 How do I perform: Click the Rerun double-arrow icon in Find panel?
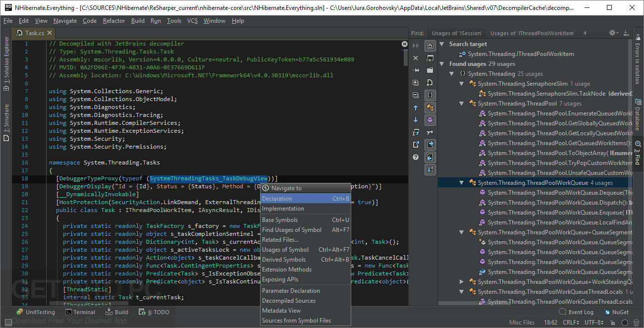click(x=416, y=46)
